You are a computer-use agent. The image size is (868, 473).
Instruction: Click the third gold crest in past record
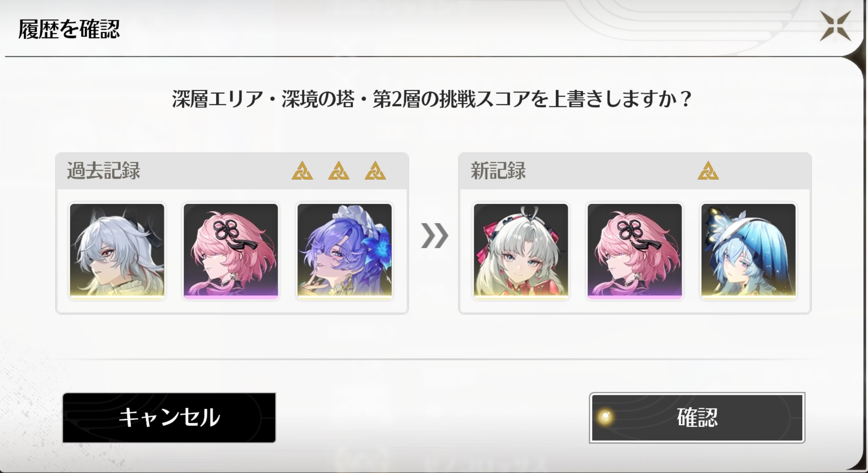[375, 171]
